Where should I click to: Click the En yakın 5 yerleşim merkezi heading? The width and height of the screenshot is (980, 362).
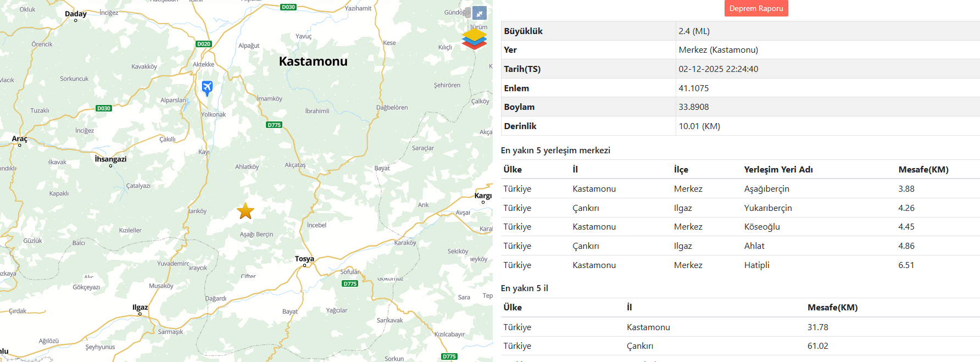coord(555,151)
